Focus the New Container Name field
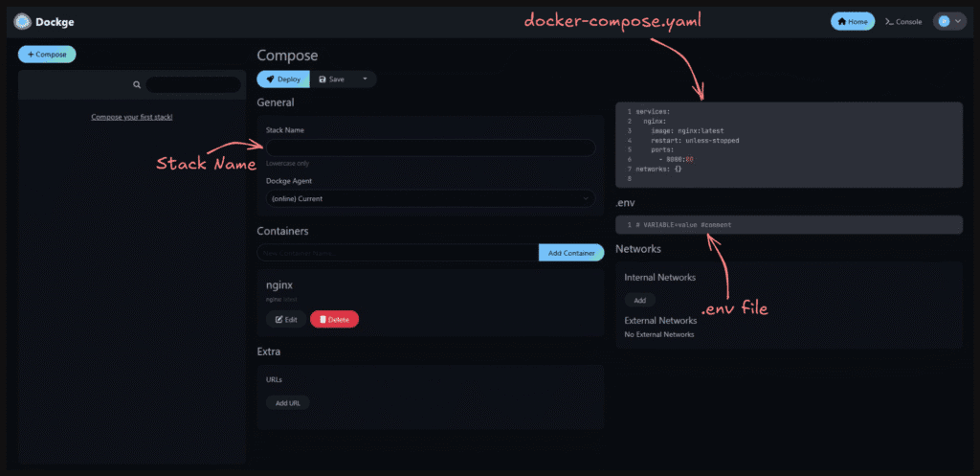Screen dimensions: 980x476 tap(397, 253)
